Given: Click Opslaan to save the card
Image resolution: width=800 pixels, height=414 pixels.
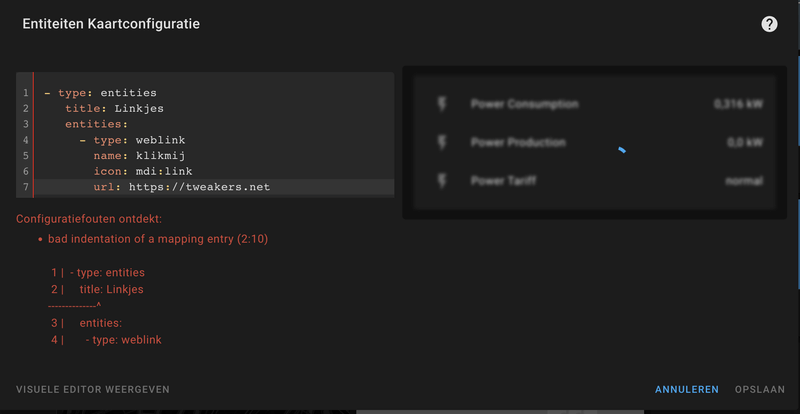Looking at the screenshot, I should pos(760,389).
